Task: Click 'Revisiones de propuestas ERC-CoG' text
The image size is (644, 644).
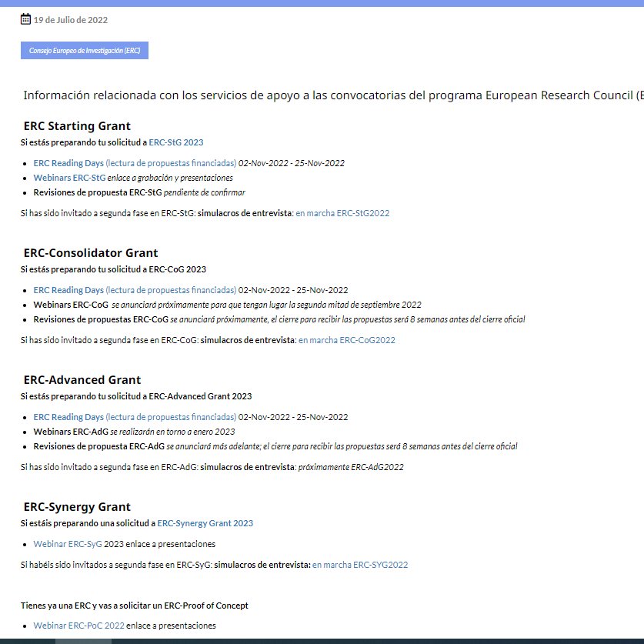Action: pos(101,319)
